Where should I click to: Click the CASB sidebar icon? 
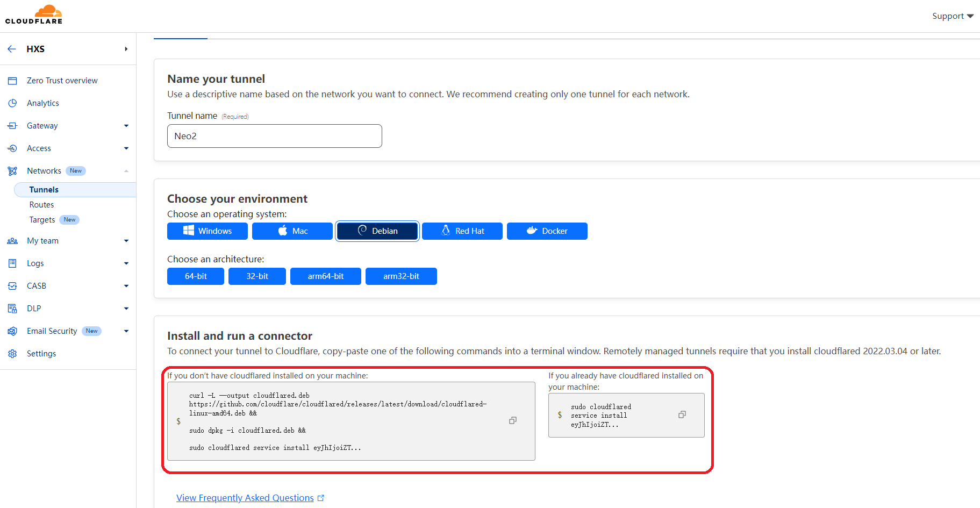[12, 286]
